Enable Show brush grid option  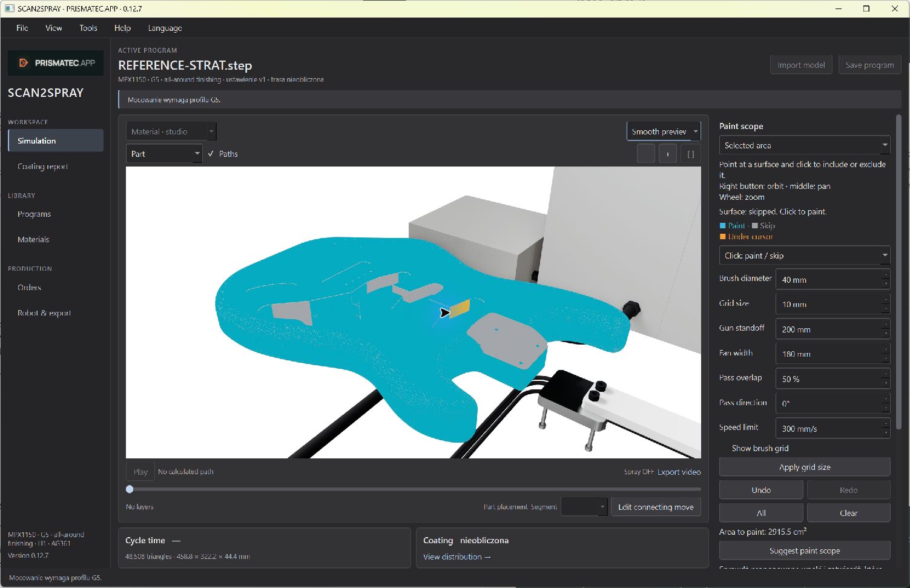pos(760,448)
